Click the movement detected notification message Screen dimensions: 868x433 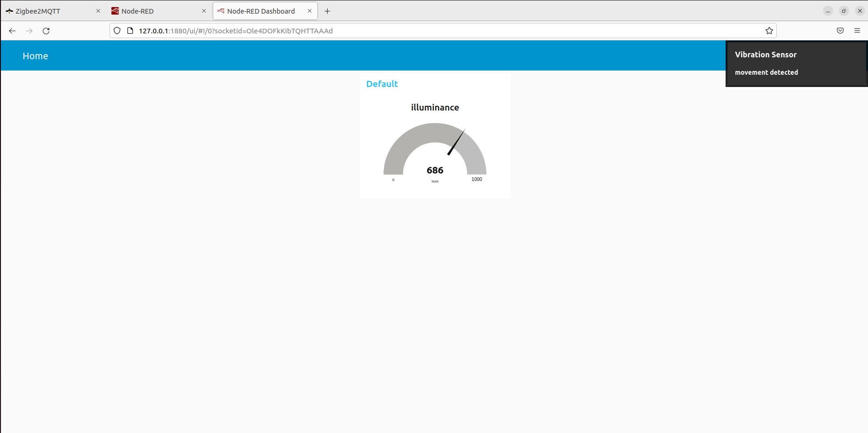[766, 72]
